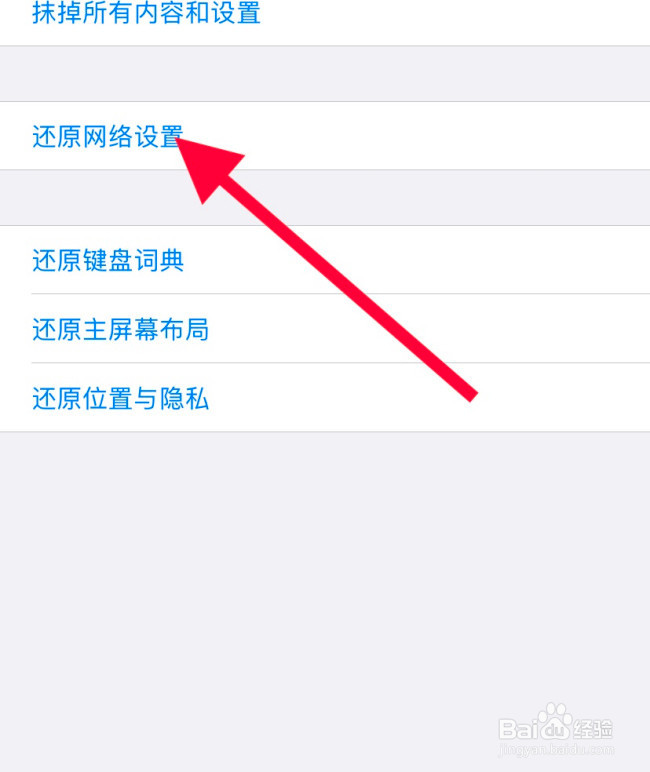Viewport: 650px width, 772px height.
Task: Click gray gap above 还原网络设置 section
Action: coord(325,74)
